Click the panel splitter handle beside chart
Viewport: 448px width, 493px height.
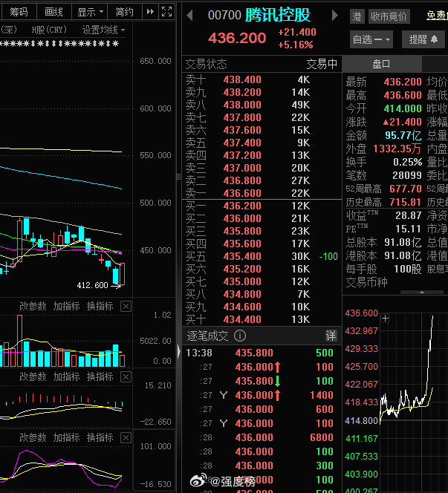(x=178, y=177)
